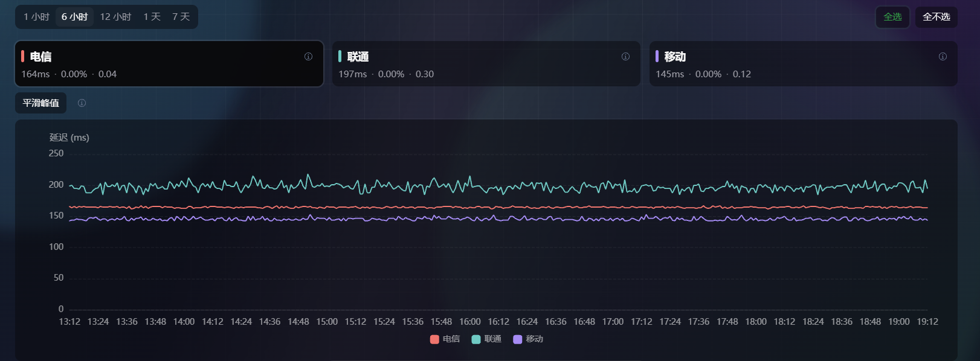Select the 6 小时 time range

pyautogui.click(x=74, y=17)
